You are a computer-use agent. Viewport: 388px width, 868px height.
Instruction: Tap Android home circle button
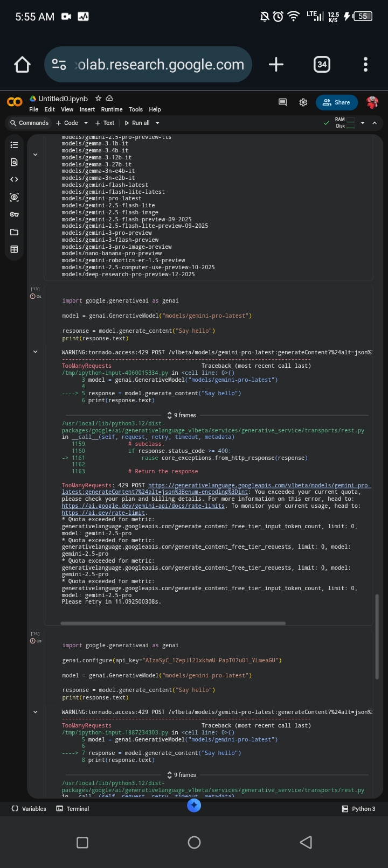point(194,843)
